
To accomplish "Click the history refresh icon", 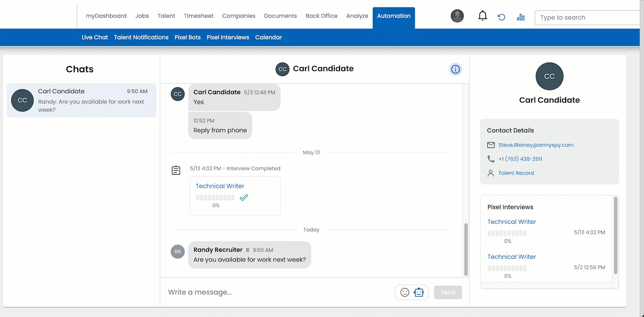I will point(502,18).
